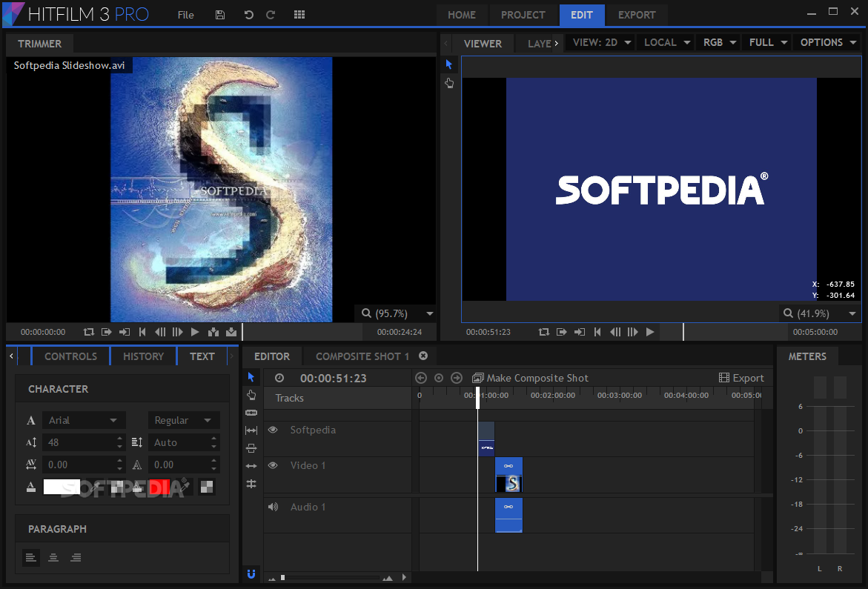868x589 pixels.
Task: Click the Make Composite Shot button
Action: [530, 378]
